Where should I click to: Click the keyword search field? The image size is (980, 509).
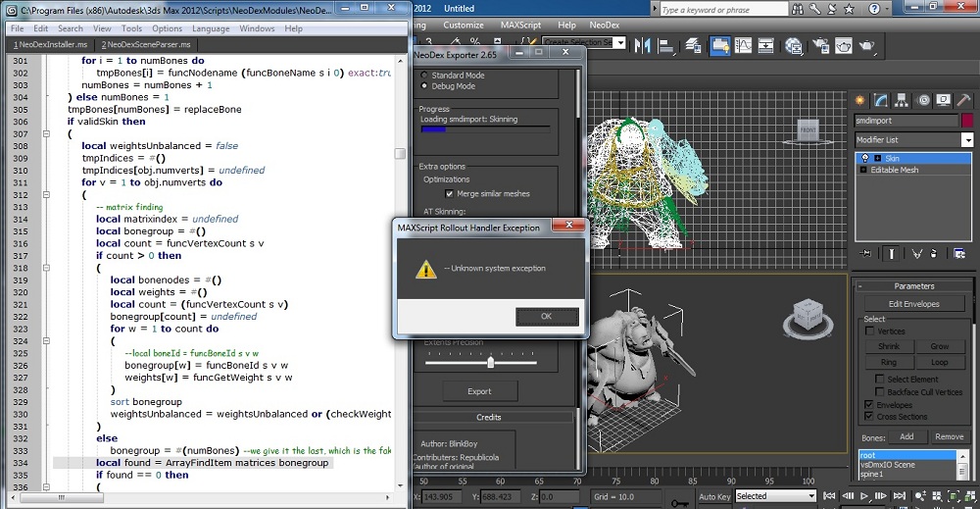pyautogui.click(x=723, y=10)
